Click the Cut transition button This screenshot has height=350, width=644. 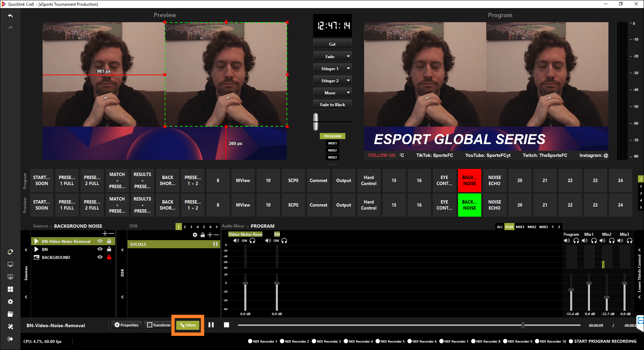coord(333,44)
